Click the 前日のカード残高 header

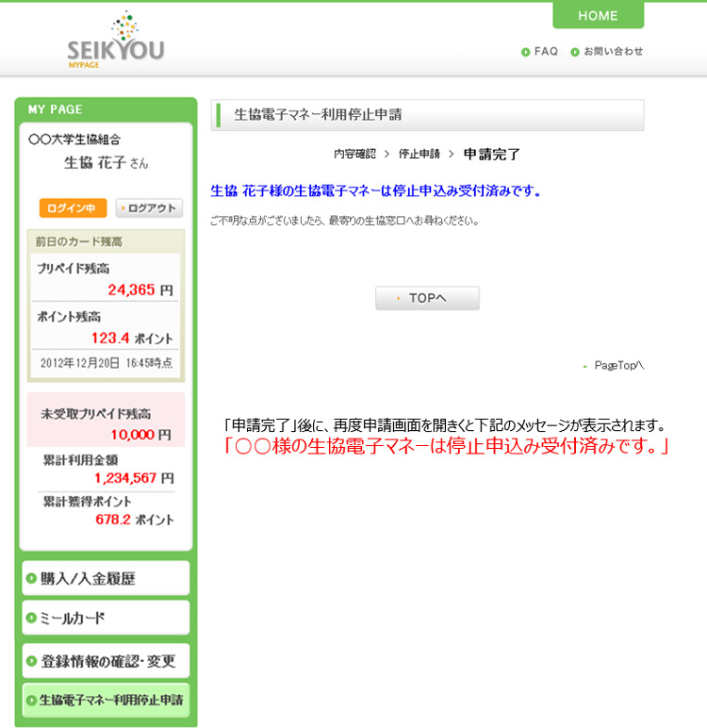(x=79, y=241)
